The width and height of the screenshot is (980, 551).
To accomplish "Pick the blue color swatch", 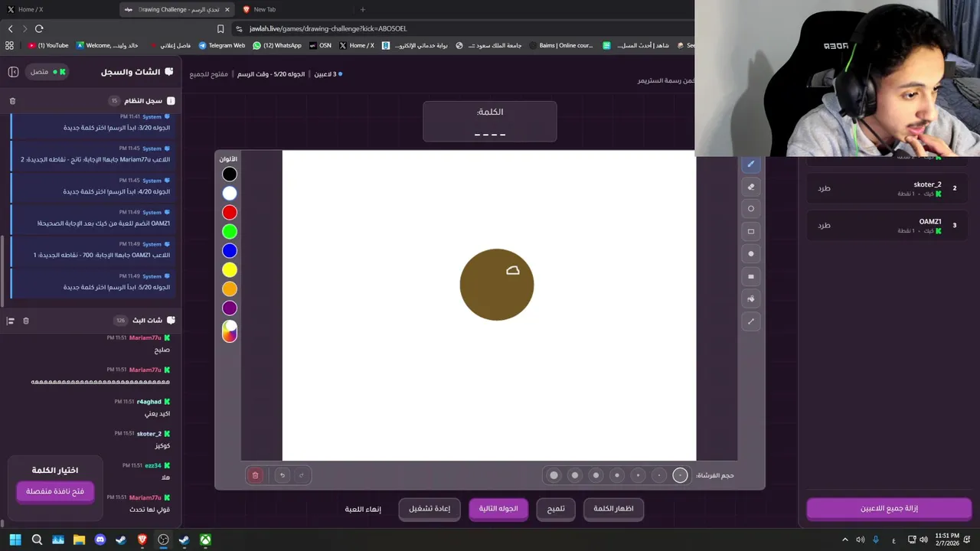I will (x=230, y=251).
